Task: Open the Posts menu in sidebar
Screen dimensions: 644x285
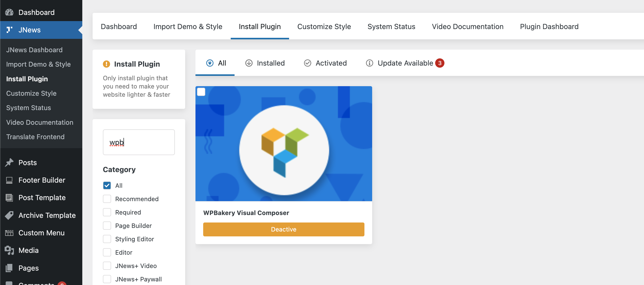Action: pyautogui.click(x=41, y=163)
